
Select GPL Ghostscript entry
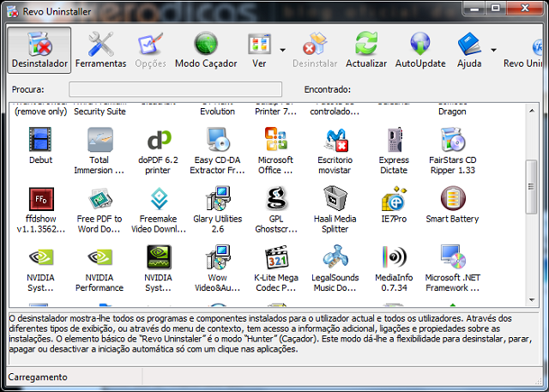click(x=276, y=209)
